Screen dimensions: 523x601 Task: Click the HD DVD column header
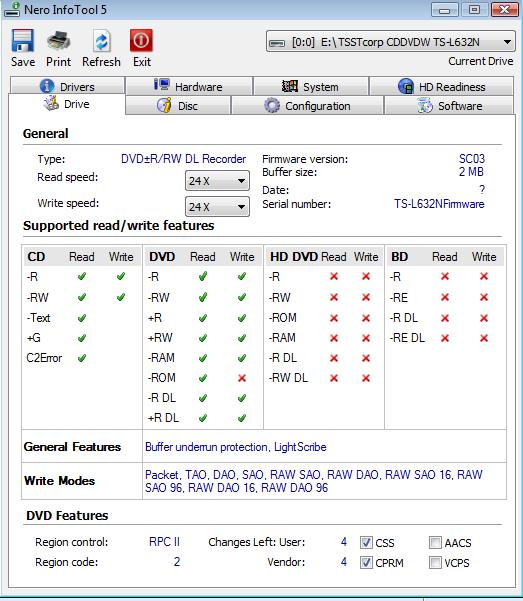coord(294,256)
